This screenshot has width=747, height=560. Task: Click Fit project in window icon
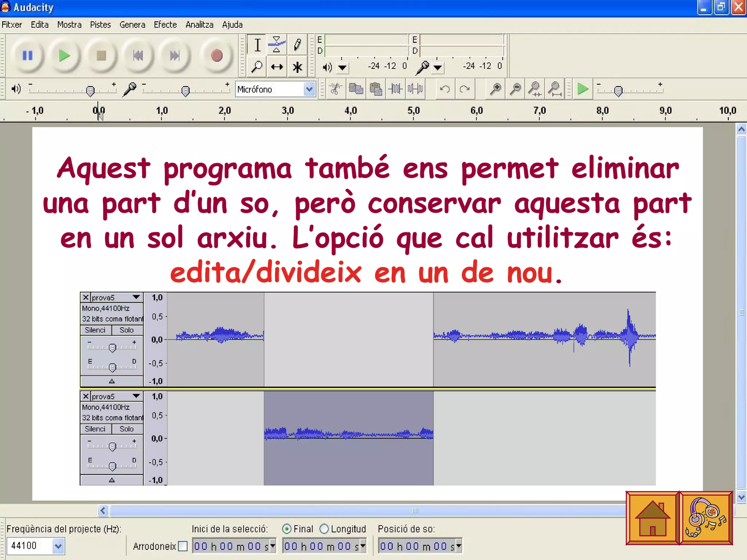point(555,89)
